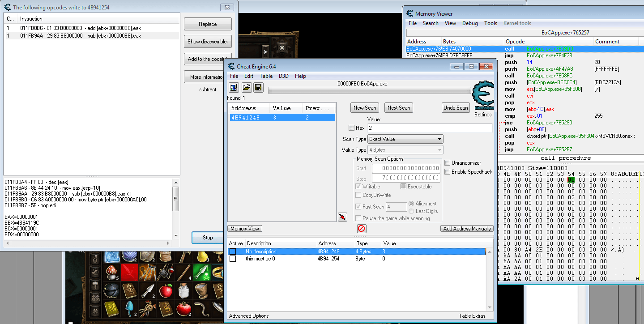Click the save floppy disk icon
Viewport: 644px width, 324px height.
click(258, 87)
